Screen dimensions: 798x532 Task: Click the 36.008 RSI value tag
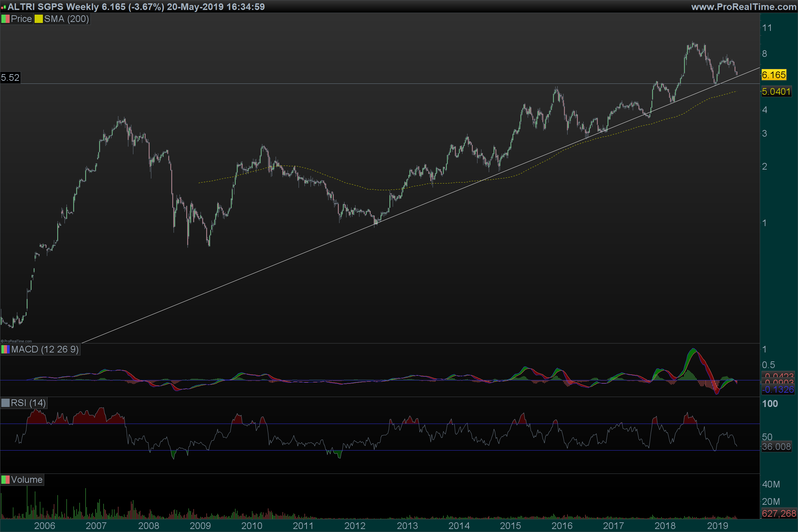pos(777,447)
